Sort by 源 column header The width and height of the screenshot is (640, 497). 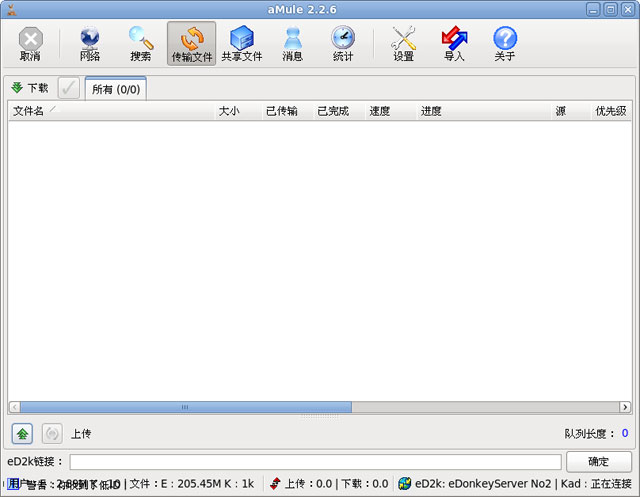tap(571, 111)
